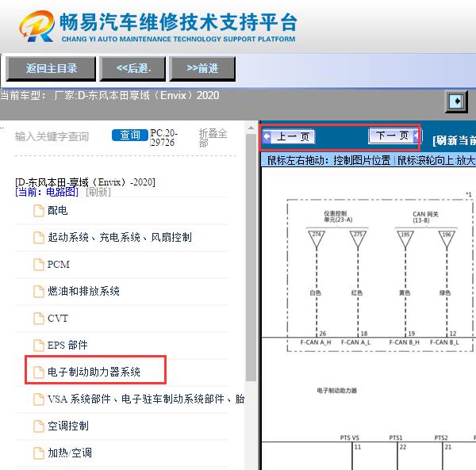This screenshot has height=470, width=476.
Task: Click the panel collapse arrow icon at right
Action: pyautogui.click(x=456, y=101)
